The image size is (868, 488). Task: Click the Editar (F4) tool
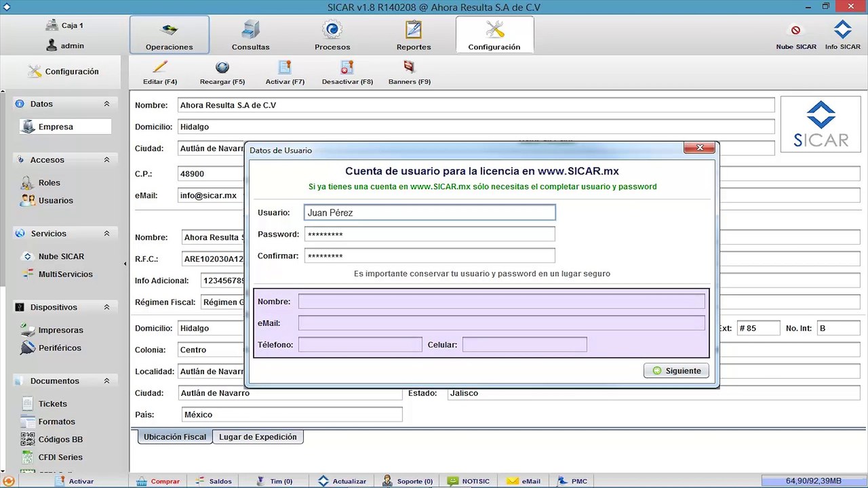pyautogui.click(x=160, y=73)
